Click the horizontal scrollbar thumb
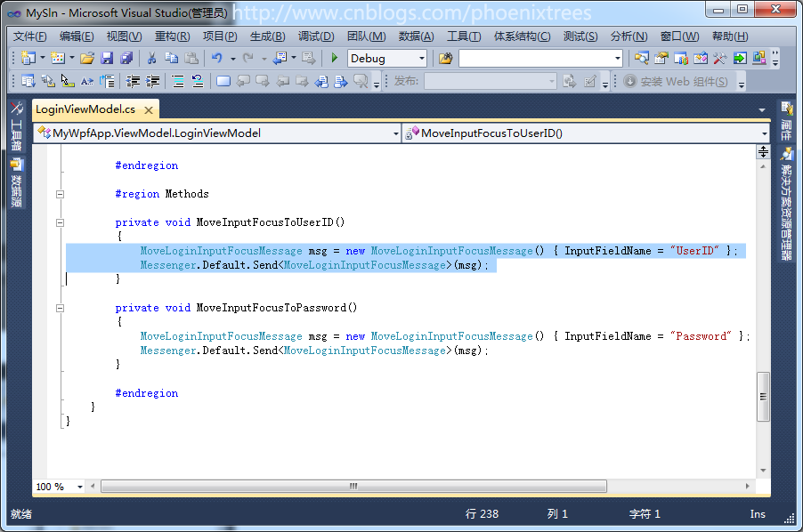Viewport: 803px width, 532px height. (x=354, y=486)
